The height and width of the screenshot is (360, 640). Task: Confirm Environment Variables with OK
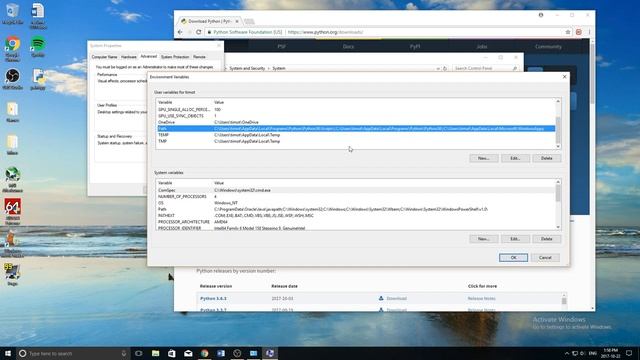click(513, 258)
